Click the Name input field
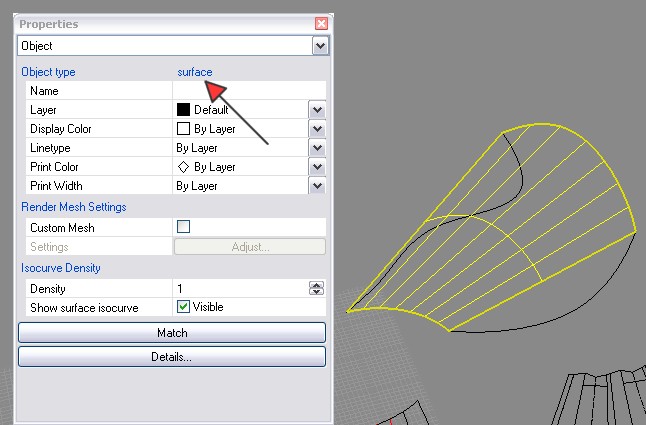 249,90
